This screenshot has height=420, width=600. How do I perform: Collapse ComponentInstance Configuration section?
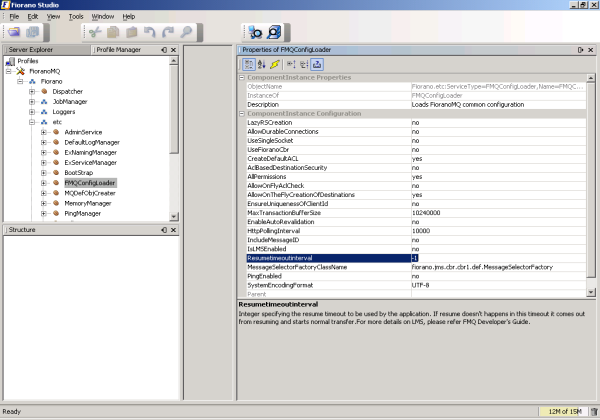pyautogui.click(x=242, y=114)
